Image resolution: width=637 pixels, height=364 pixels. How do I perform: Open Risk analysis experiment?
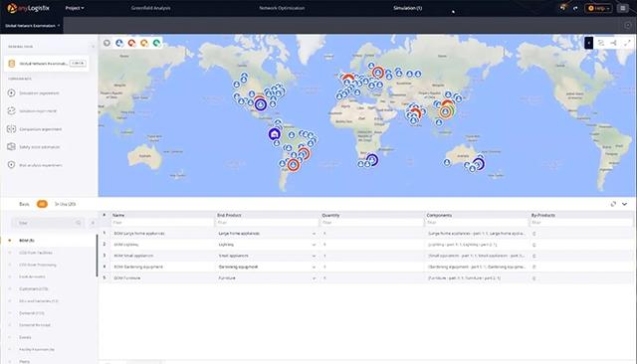click(x=41, y=165)
